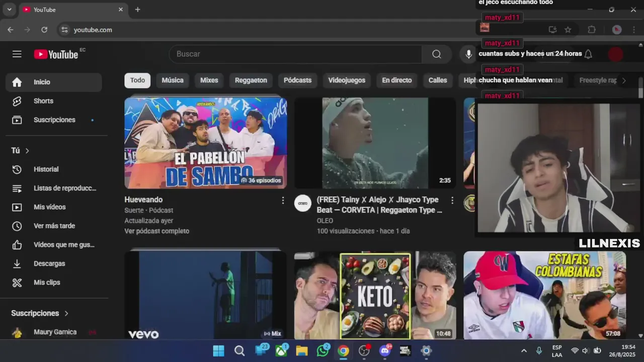The image size is (644, 362).
Task: Click the YouTube logo
Action: click(x=56, y=54)
